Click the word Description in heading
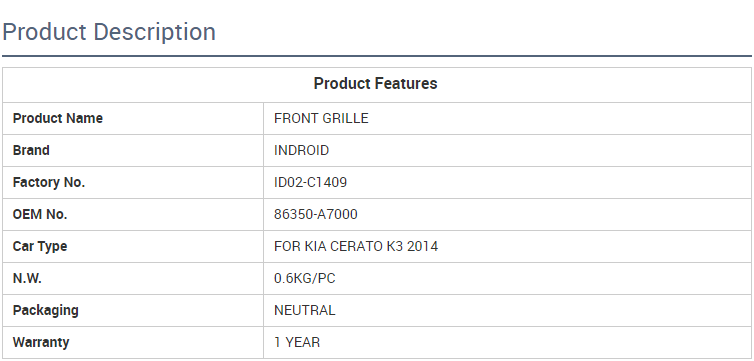Image resolution: width=754 pixels, height=361 pixels. click(154, 32)
